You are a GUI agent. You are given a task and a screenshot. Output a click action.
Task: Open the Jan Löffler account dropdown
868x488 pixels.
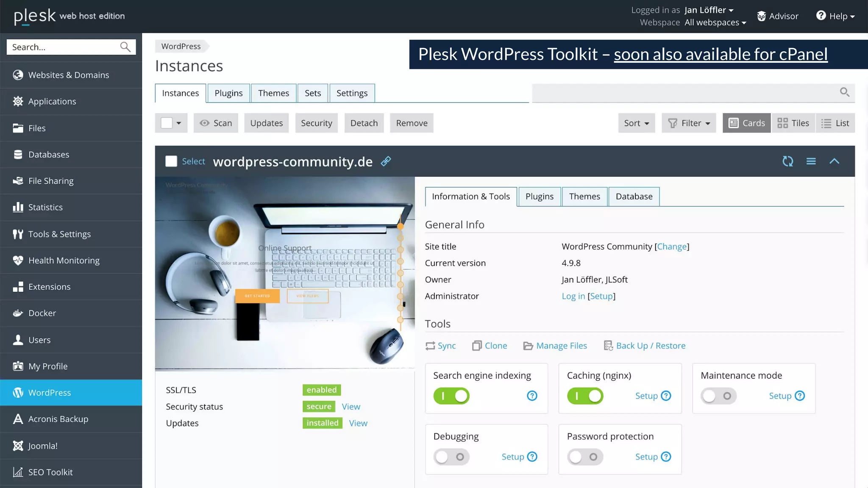click(x=709, y=10)
